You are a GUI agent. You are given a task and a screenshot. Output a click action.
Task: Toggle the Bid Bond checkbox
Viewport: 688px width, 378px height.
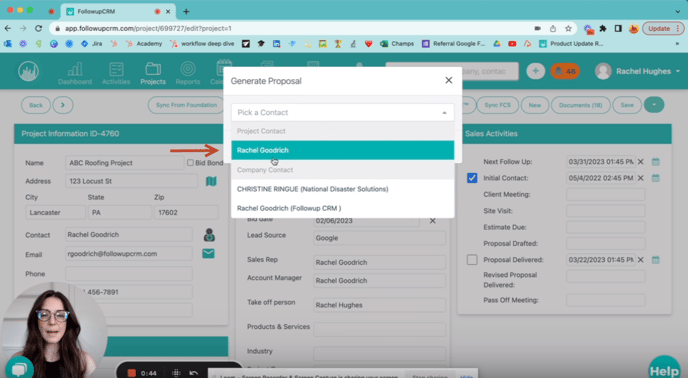pos(190,163)
